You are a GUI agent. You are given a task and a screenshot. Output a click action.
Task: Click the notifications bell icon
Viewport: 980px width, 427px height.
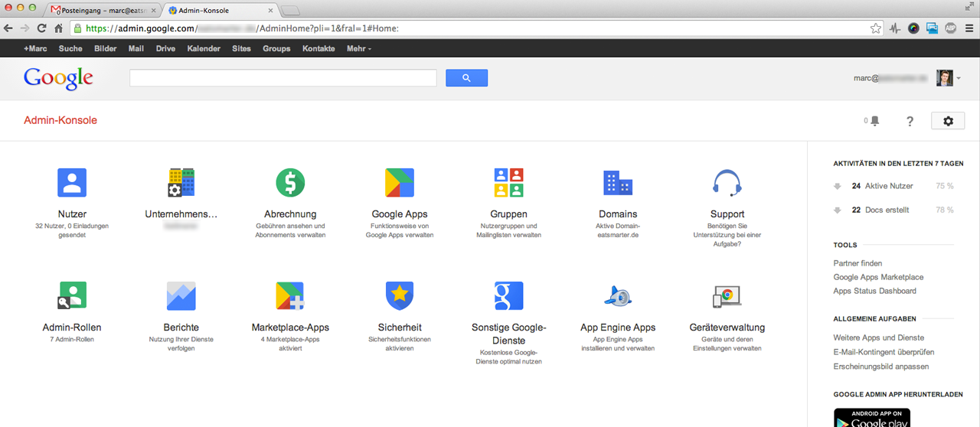[x=874, y=121]
